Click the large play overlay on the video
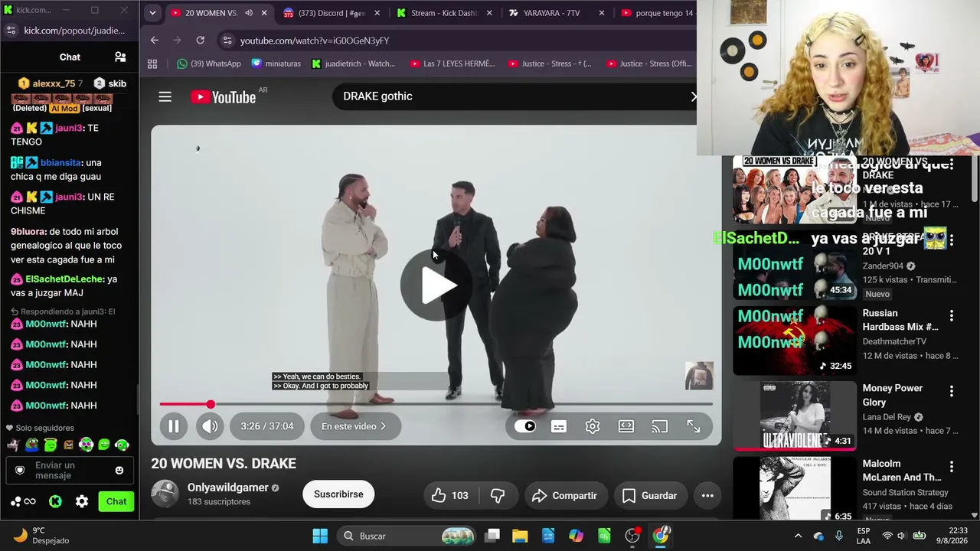This screenshot has width=980, height=551. tap(436, 285)
